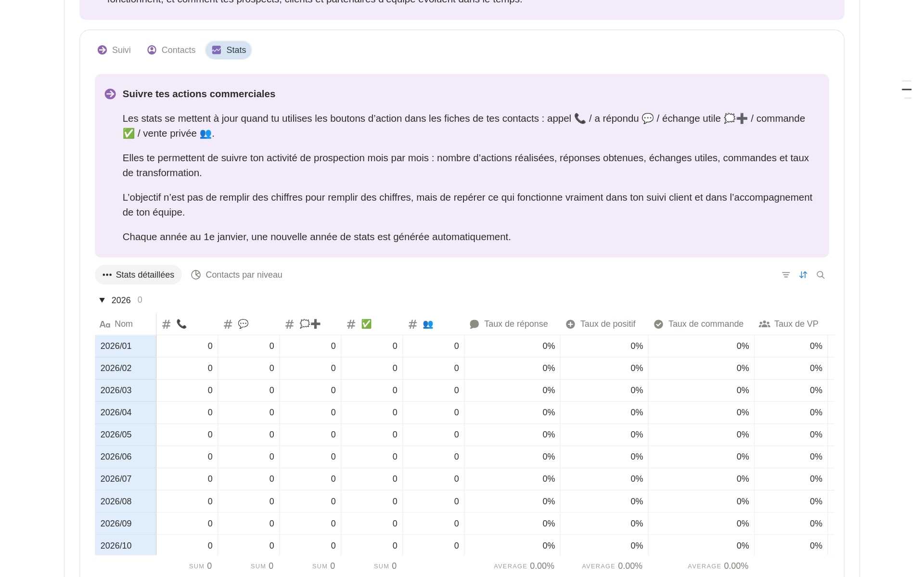
Task: Click the phone count cell in 2026/05 row
Action: (187, 435)
